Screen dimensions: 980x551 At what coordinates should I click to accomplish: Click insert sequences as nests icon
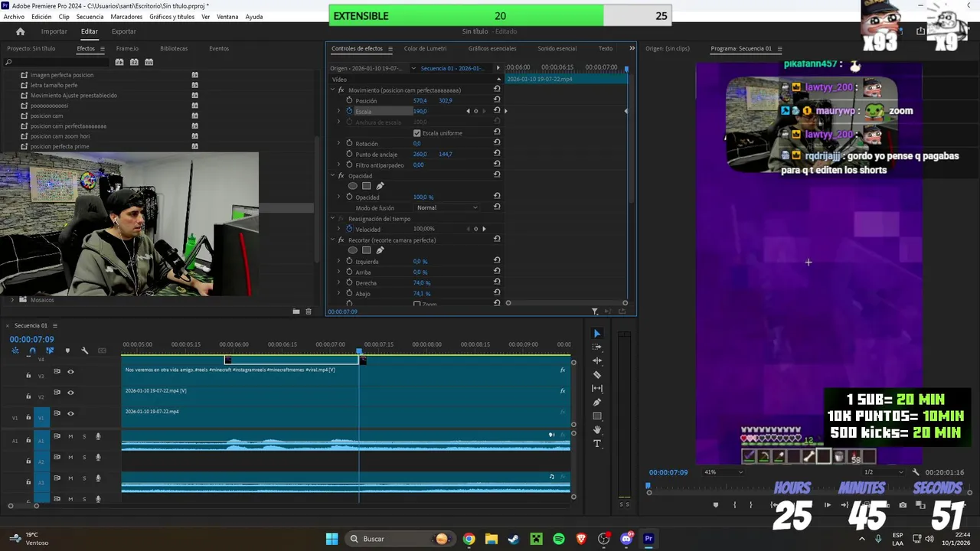tap(15, 350)
